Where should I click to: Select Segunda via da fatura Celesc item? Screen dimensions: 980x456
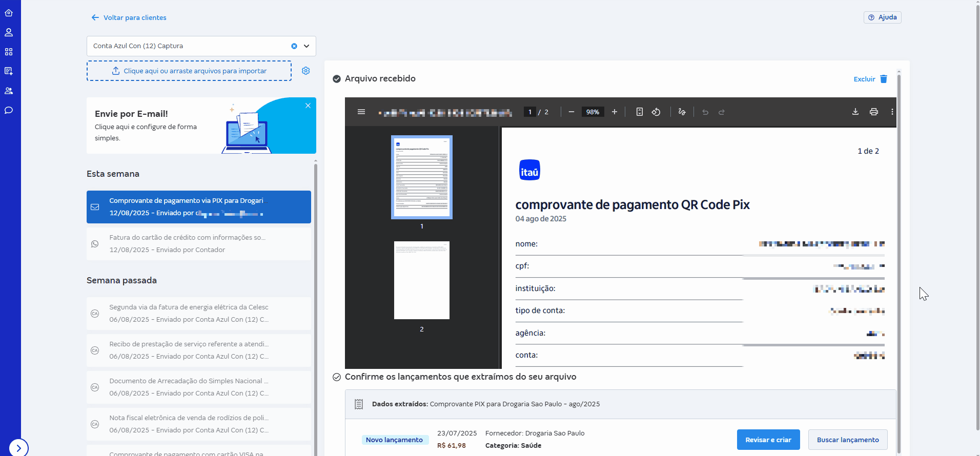coord(199,314)
